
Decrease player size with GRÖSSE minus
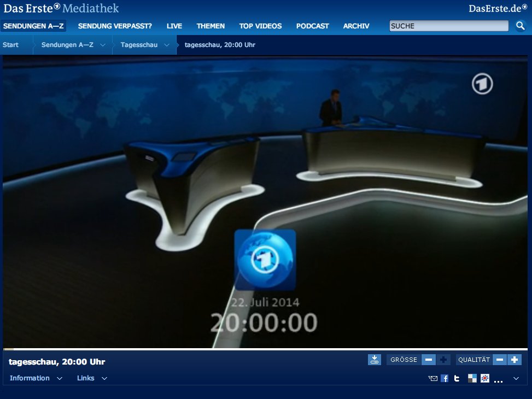tap(429, 360)
